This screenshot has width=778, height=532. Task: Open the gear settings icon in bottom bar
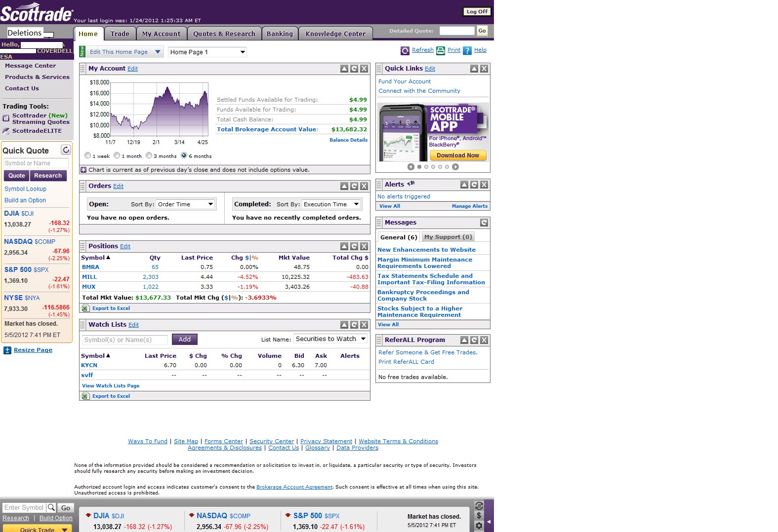click(x=479, y=526)
